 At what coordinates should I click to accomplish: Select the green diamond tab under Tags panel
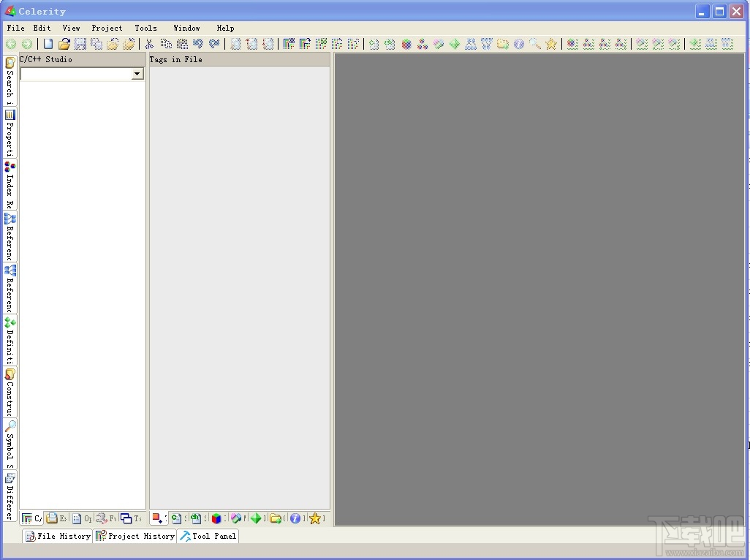(x=258, y=518)
